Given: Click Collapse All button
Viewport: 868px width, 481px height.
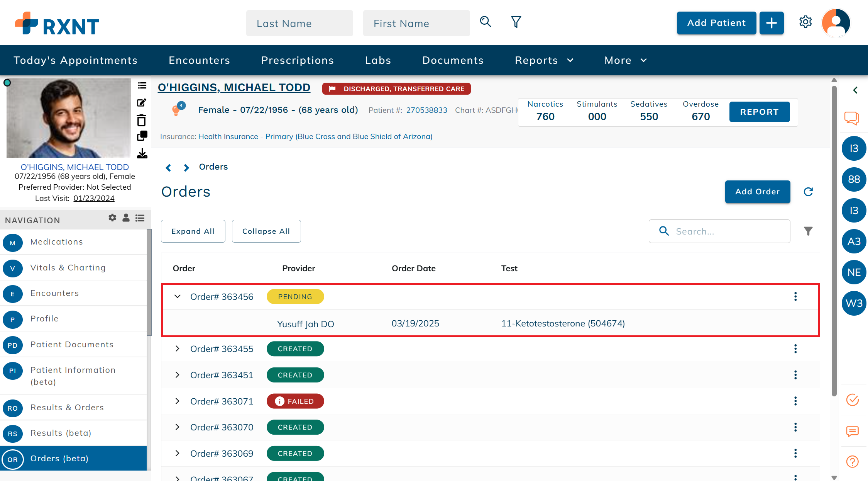Looking at the screenshot, I should [x=266, y=231].
